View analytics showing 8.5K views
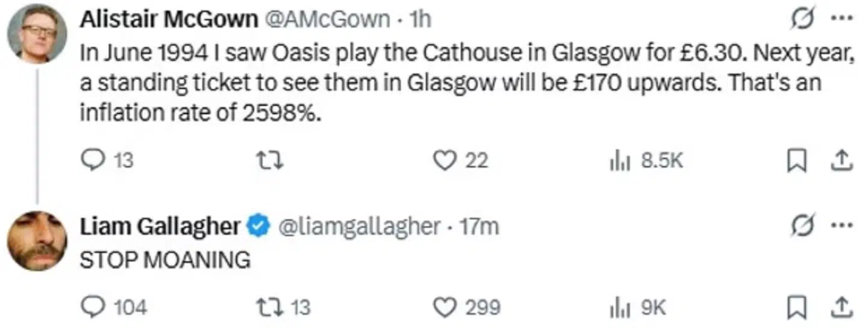The width and height of the screenshot is (868, 332). [645, 160]
